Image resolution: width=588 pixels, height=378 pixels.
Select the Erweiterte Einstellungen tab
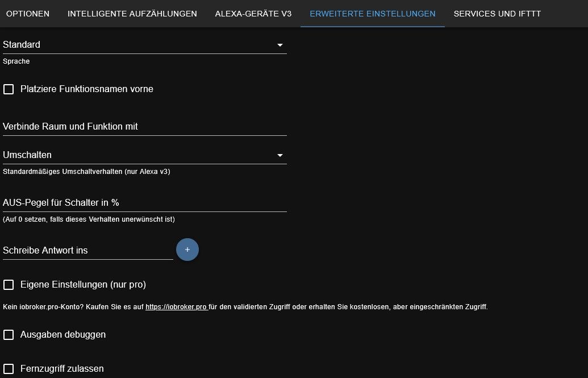pos(372,14)
